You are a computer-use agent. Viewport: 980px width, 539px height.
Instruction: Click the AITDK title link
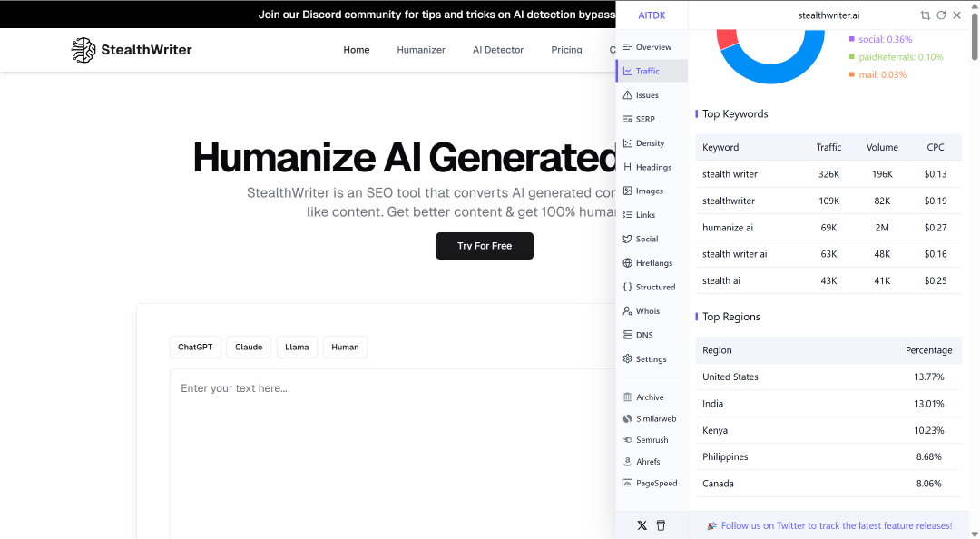tap(652, 15)
